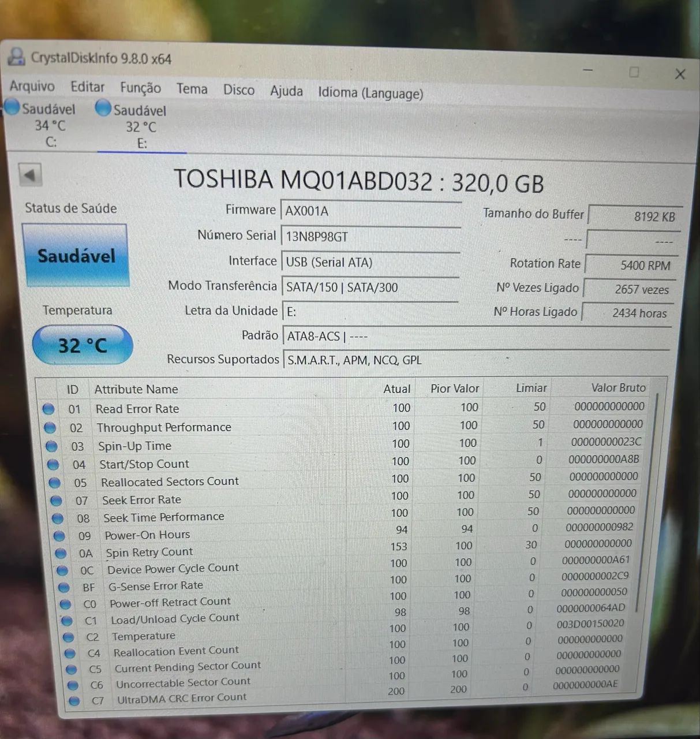Viewport: 700px width, 739px height.
Task: Click the Valor Bruto column header
Action: pos(619,387)
